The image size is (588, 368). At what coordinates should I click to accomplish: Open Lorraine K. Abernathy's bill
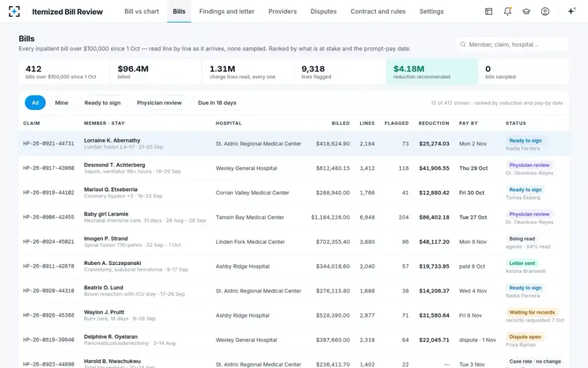pyautogui.click(x=112, y=140)
